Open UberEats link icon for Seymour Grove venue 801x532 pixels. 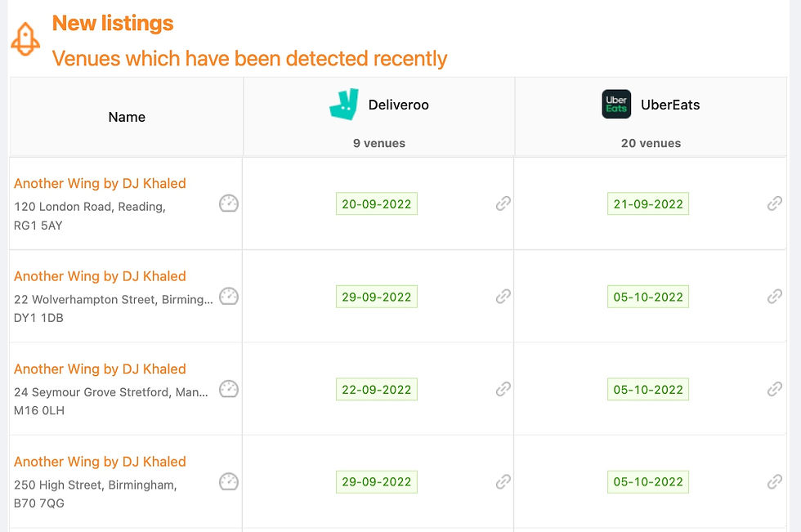tap(775, 389)
